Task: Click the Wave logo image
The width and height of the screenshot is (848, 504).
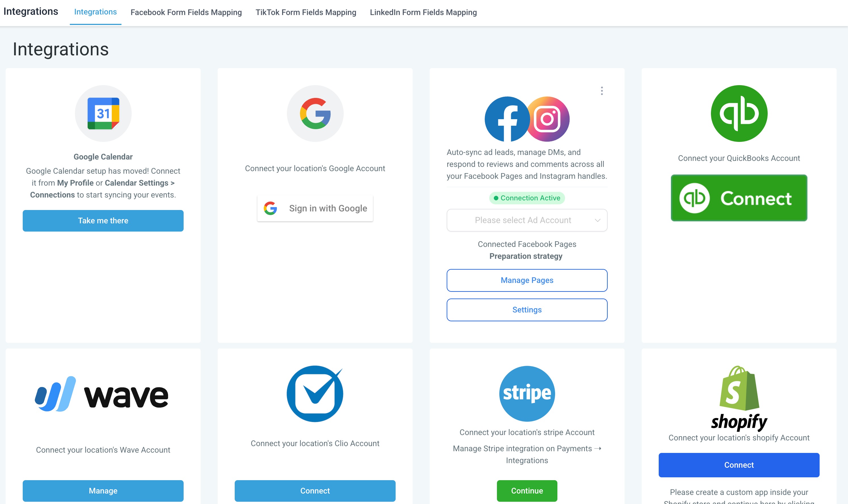Action: tap(102, 394)
